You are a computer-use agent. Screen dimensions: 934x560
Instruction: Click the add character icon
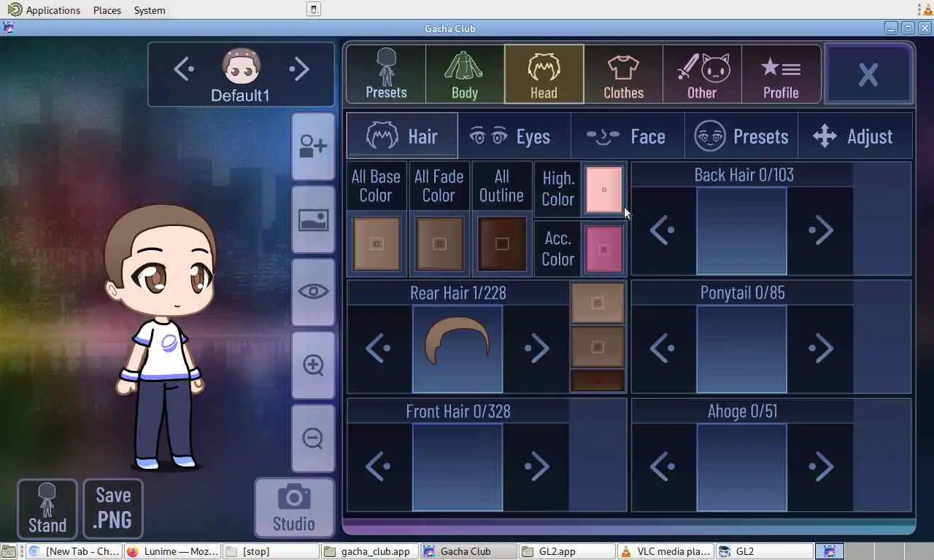[x=313, y=147]
